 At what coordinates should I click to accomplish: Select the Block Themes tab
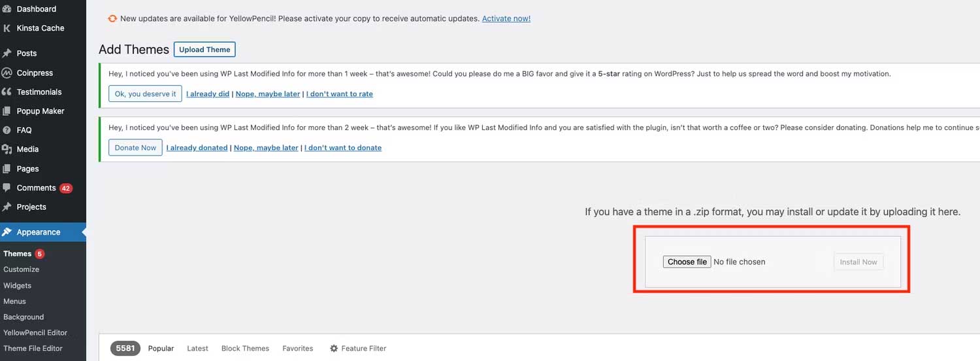click(x=245, y=349)
